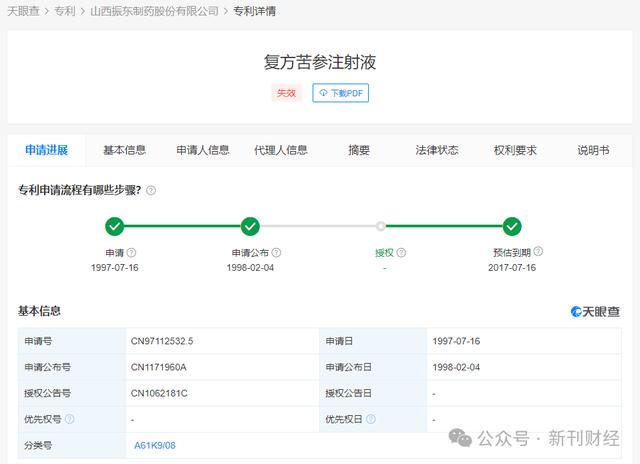
Task: Click the help icon next to 授权
Action: point(402,253)
